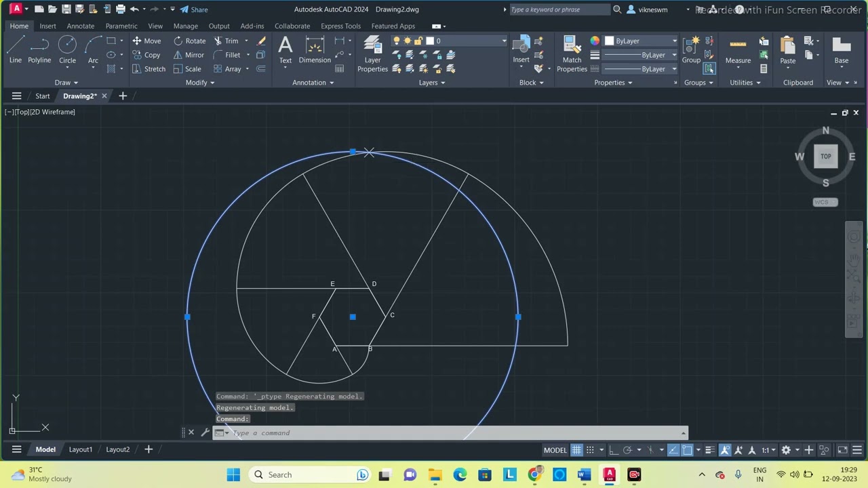
Task: Expand the Draw panel
Action: click(66, 83)
